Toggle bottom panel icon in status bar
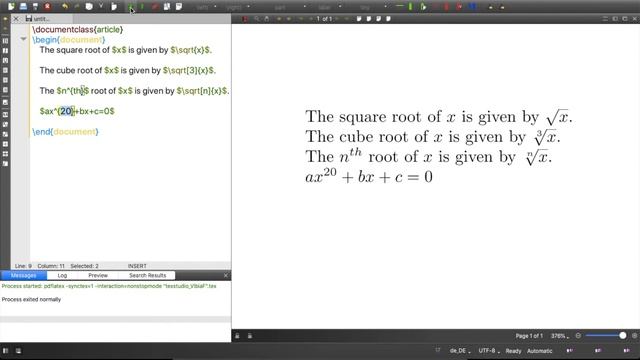Image resolution: width=640 pixels, height=360 pixels. (x=18, y=351)
